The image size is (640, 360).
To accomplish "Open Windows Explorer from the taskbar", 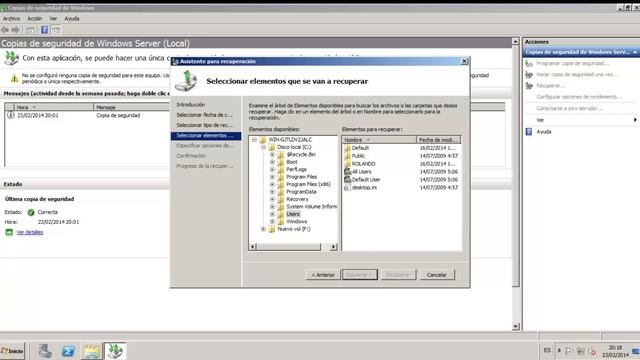I will point(92,351).
